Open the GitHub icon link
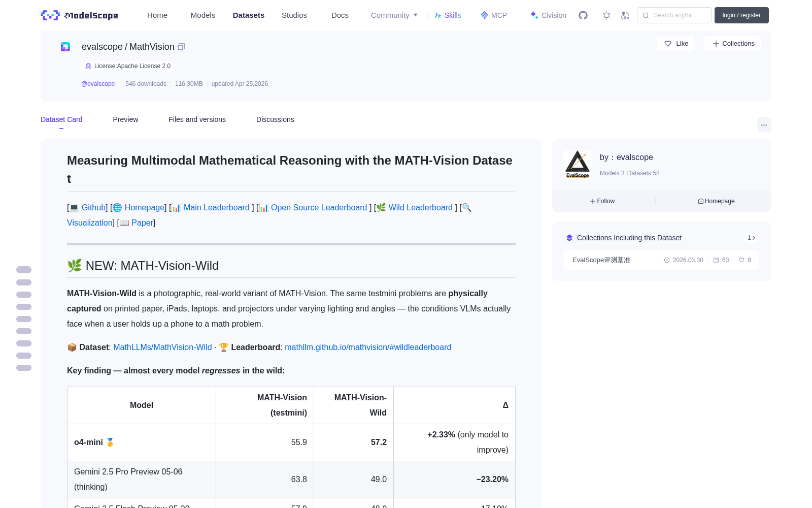This screenshot has width=812, height=508. [x=583, y=15]
